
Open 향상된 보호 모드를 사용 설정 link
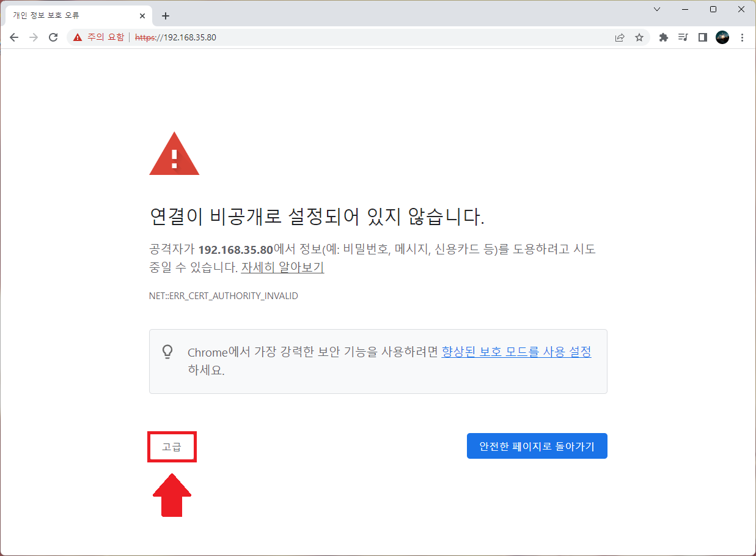point(516,352)
